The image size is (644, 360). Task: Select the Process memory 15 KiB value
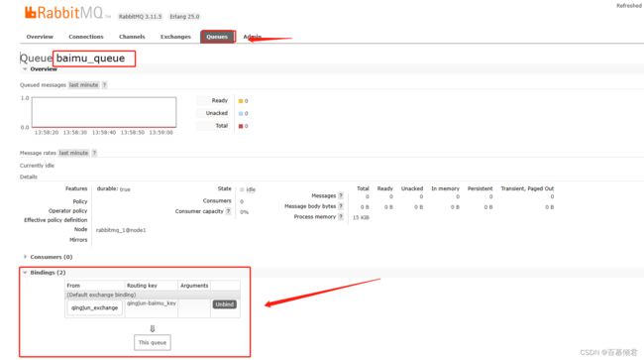pyautogui.click(x=361, y=217)
